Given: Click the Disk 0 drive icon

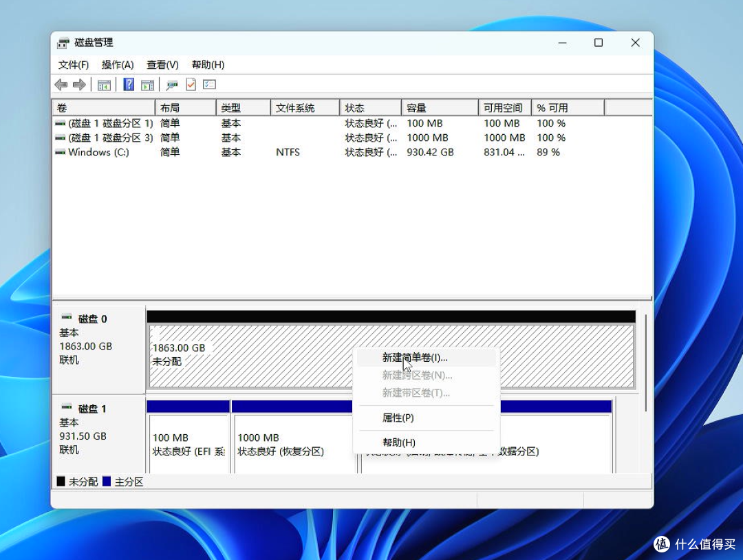Looking at the screenshot, I should click(x=67, y=316).
